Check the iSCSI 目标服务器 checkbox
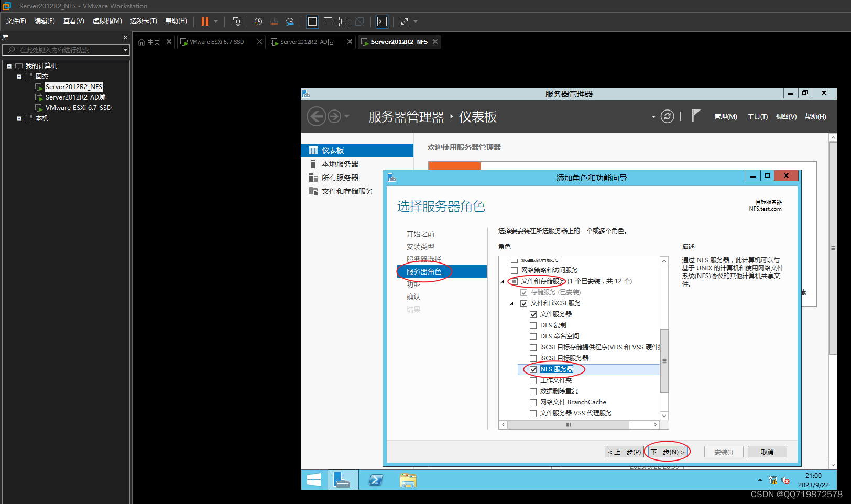851x504 pixels. pyautogui.click(x=533, y=358)
